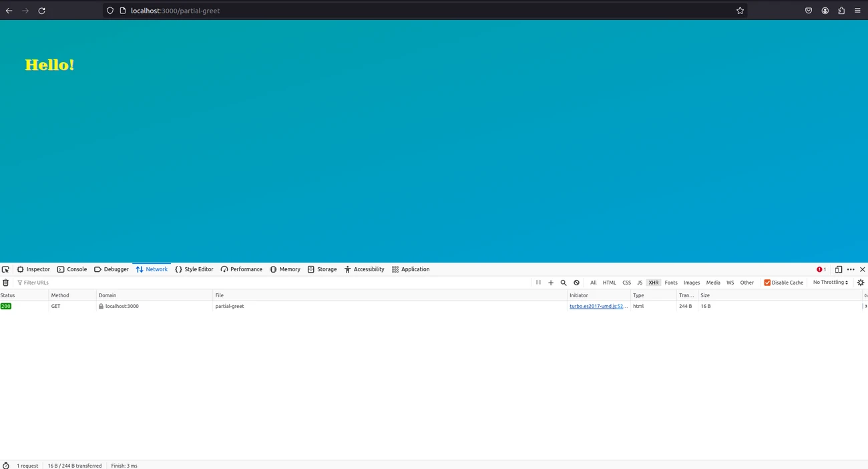This screenshot has width=868, height=469.
Task: Go back with the browser back arrow
Action: click(x=9, y=11)
